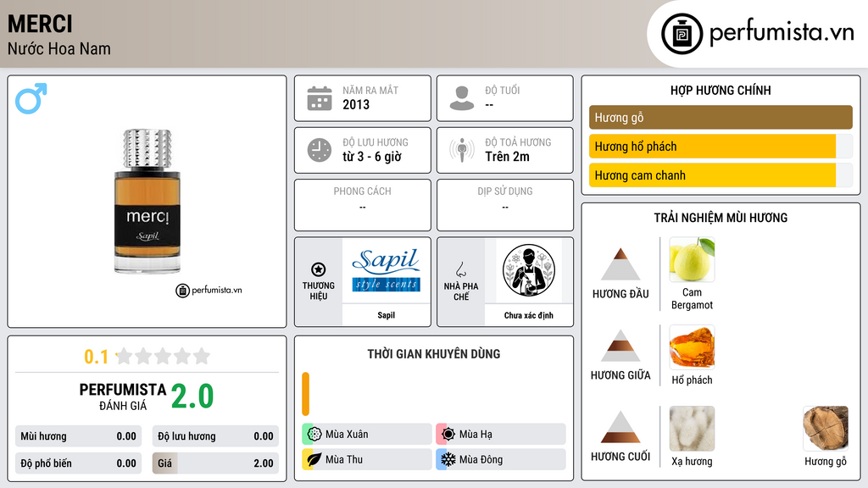868x488 pixels.
Task: Click the person icon for age group
Action: [462, 98]
